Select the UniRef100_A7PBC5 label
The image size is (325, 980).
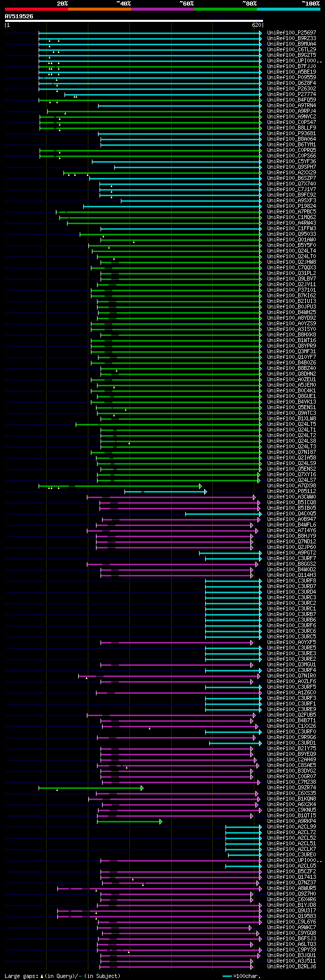(x=291, y=211)
